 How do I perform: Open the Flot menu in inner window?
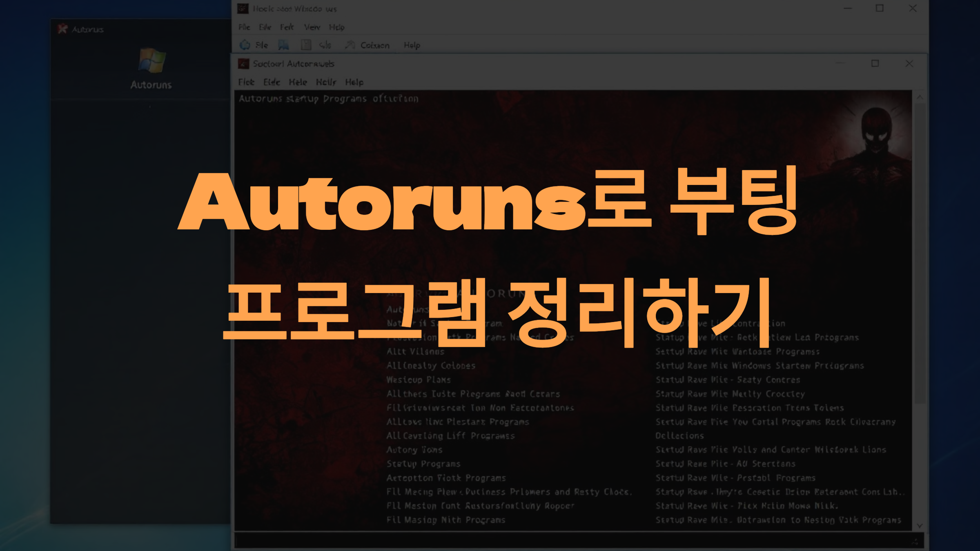tap(246, 82)
